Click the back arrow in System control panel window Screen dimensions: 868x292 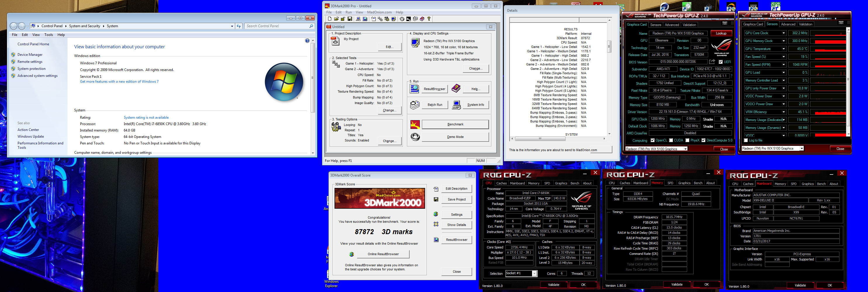[x=13, y=26]
